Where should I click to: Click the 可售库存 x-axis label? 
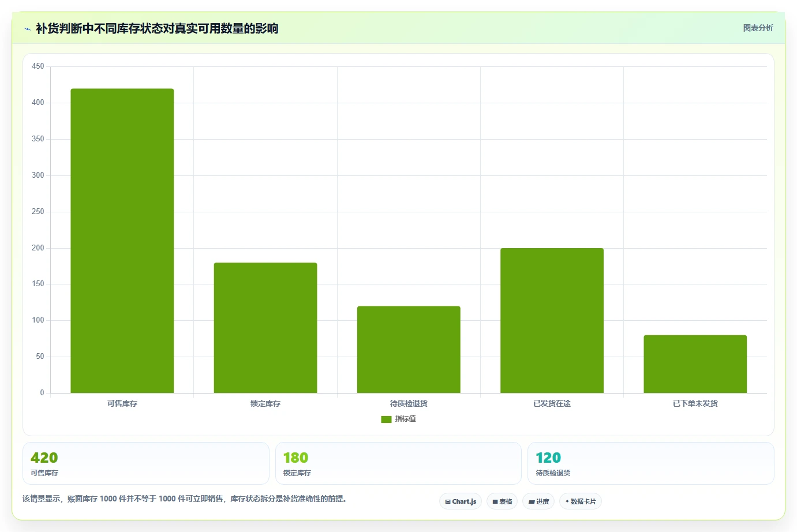[x=122, y=404]
